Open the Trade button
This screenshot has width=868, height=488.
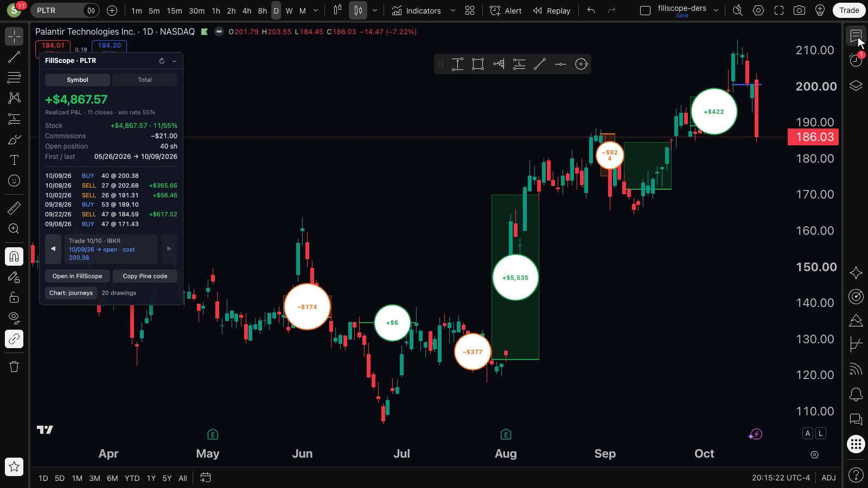click(849, 10)
